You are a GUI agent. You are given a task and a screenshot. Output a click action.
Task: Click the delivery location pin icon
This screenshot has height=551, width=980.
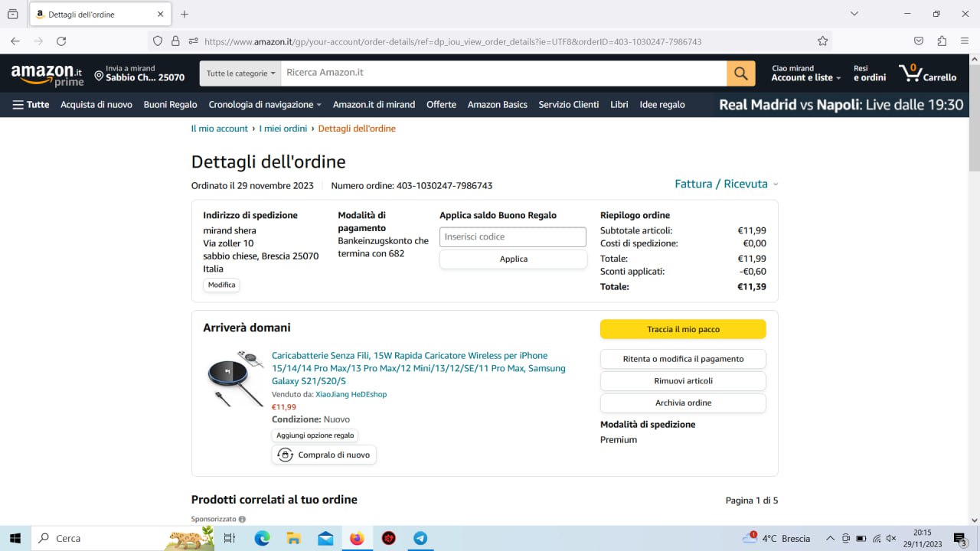(99, 75)
